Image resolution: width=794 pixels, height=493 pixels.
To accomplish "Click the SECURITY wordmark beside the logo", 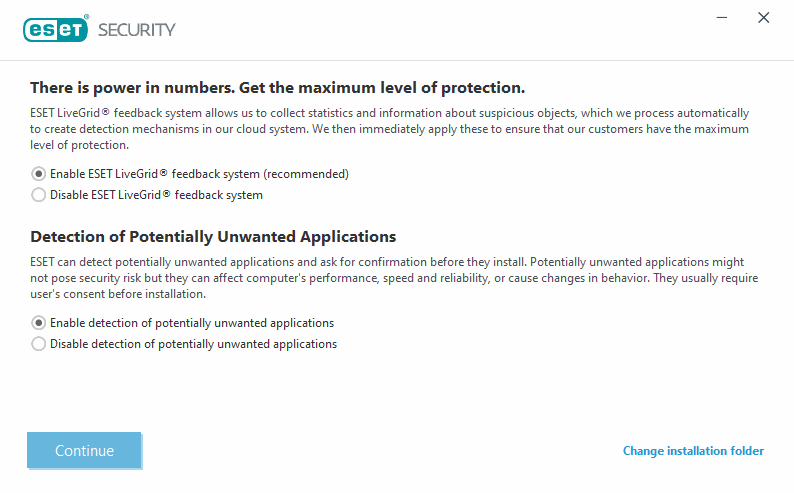I will pyautogui.click(x=136, y=29).
